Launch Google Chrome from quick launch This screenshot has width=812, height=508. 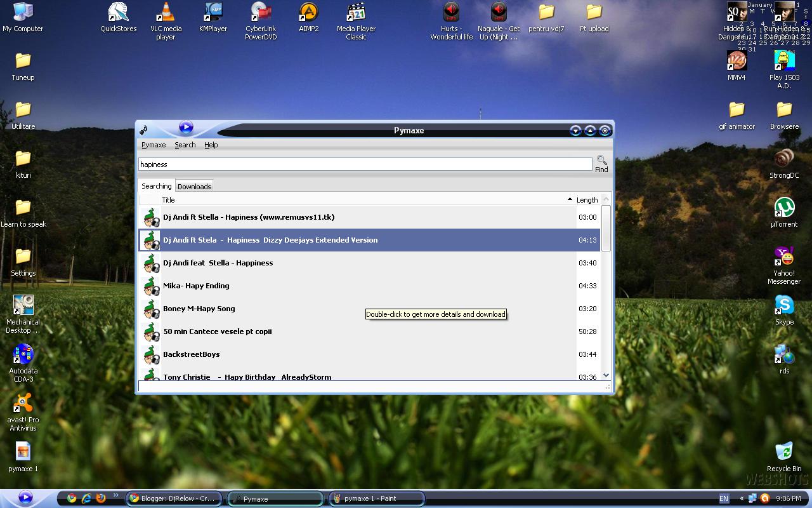tap(72, 498)
